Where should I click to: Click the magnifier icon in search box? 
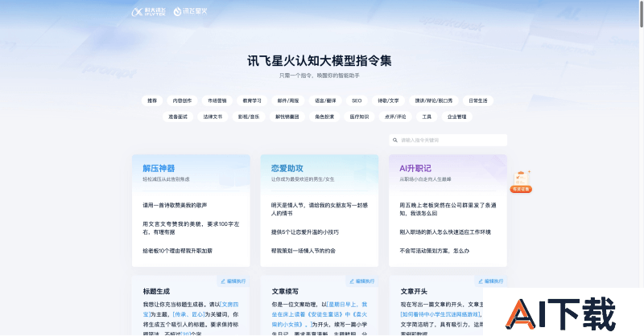coord(395,141)
